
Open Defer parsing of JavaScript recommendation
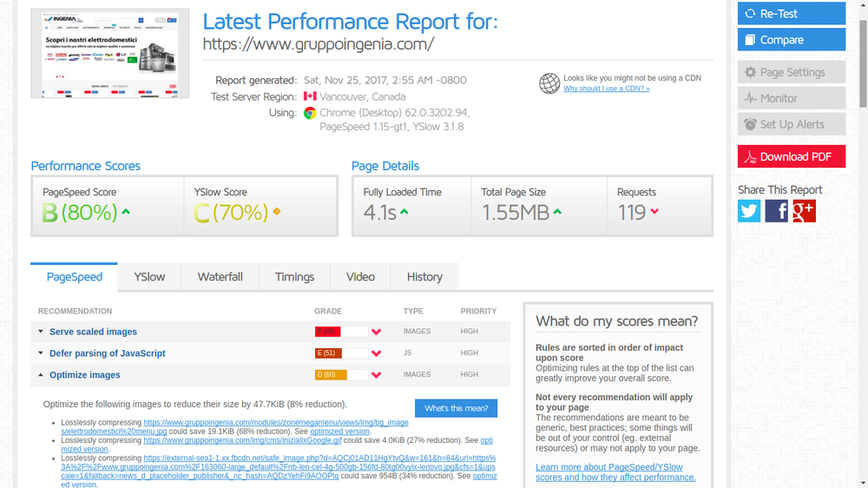pos(108,353)
